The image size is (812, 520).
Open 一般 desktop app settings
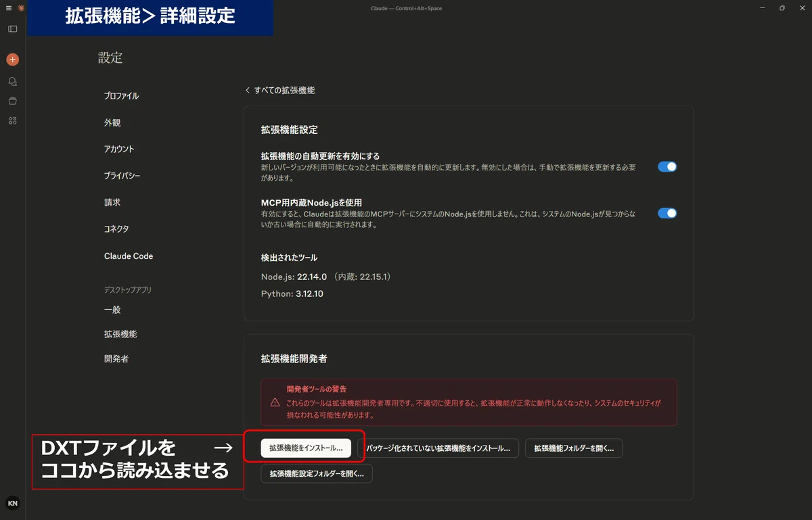click(x=112, y=310)
